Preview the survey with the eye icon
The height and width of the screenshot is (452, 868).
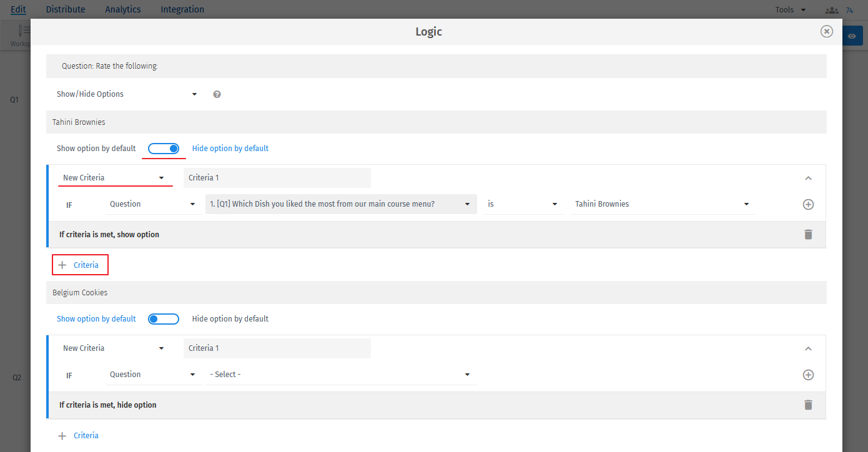point(852,36)
